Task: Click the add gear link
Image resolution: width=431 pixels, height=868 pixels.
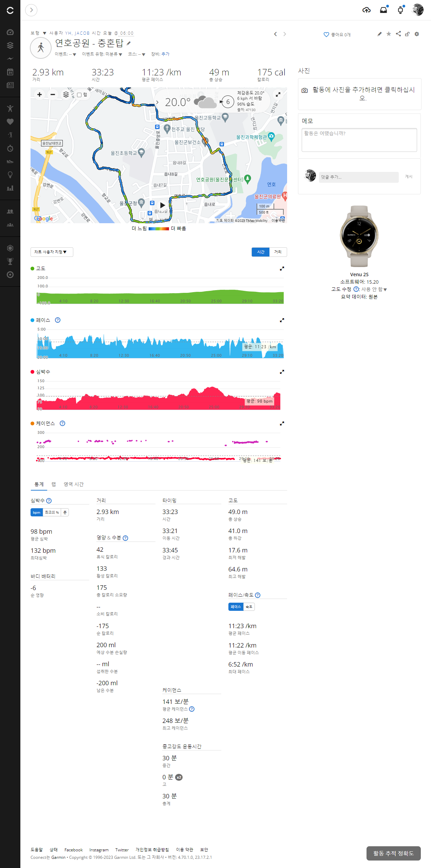Action: (165, 54)
